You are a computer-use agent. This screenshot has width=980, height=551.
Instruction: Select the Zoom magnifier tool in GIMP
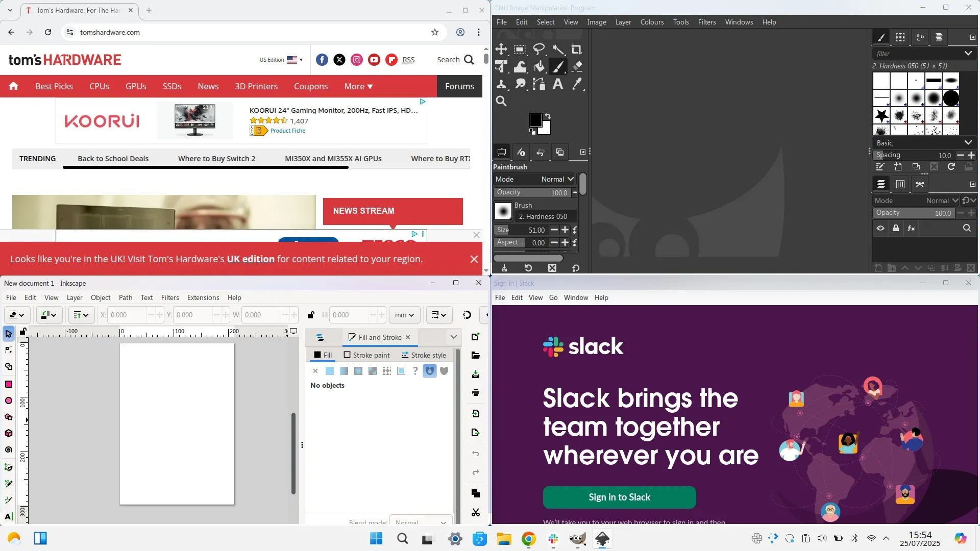(x=501, y=101)
